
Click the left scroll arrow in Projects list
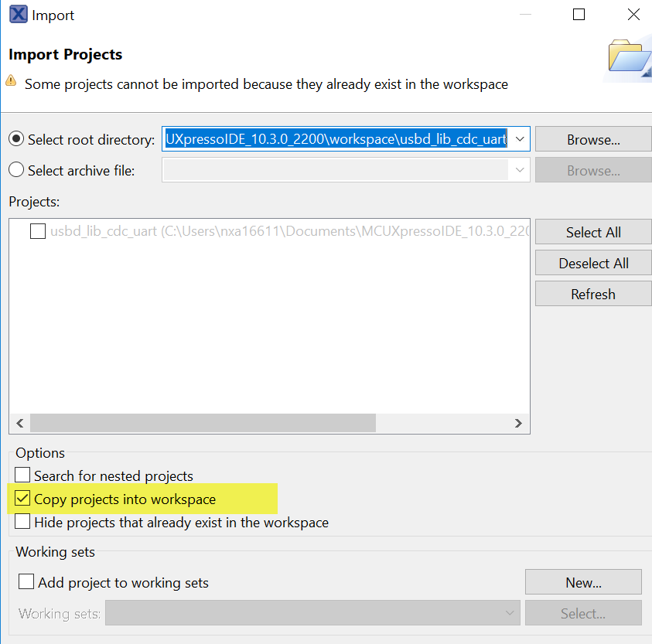click(19, 423)
